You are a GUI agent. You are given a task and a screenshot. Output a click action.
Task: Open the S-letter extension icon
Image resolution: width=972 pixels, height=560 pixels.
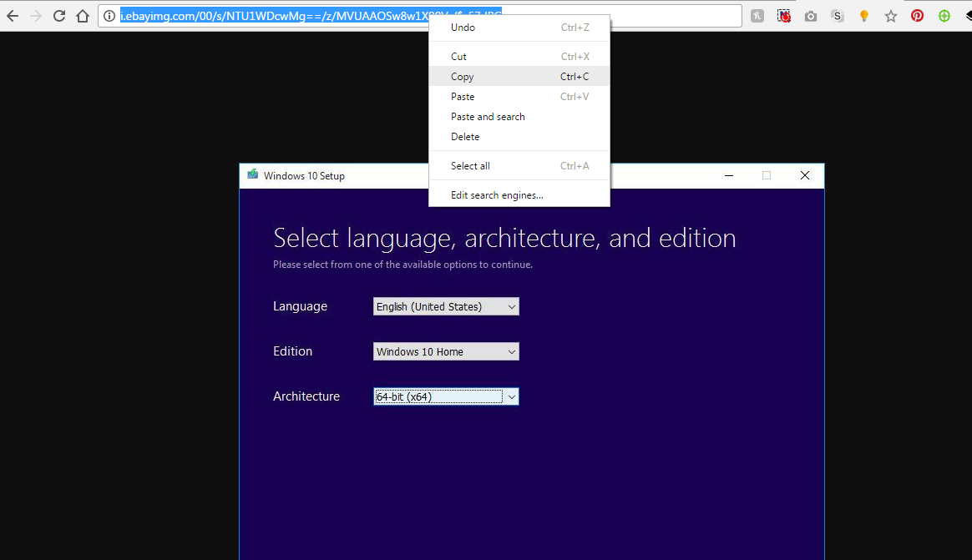coord(837,16)
